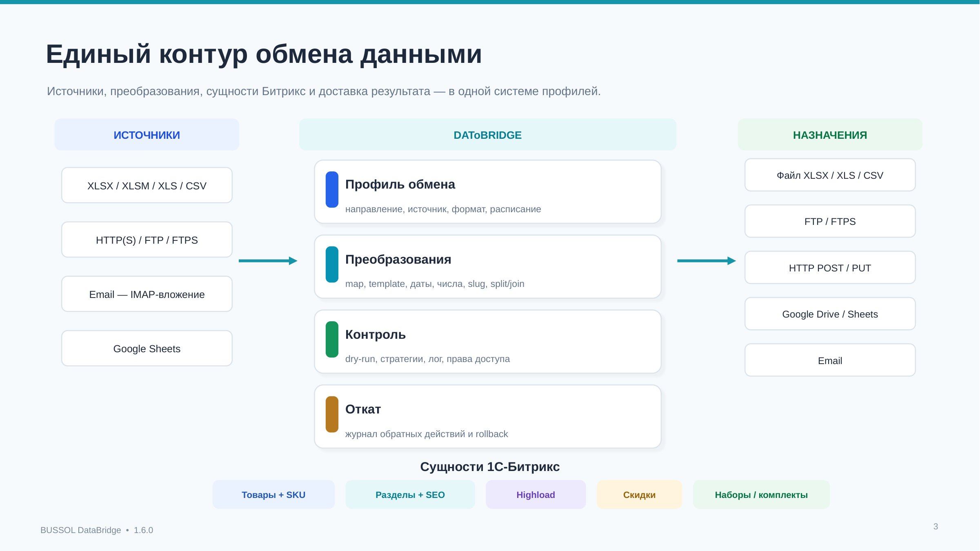Click the subtitle about Битрикс и доставка результата
Screen dimensions: 980x551
point(324,91)
